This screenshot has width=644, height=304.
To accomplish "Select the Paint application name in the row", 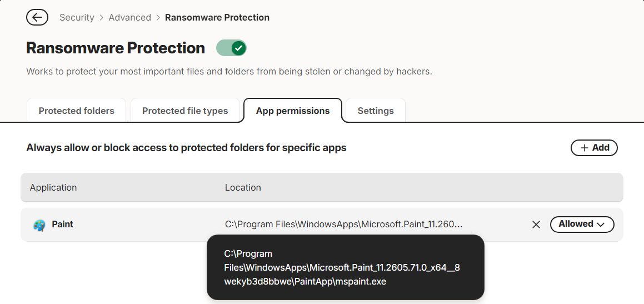I will (62, 225).
